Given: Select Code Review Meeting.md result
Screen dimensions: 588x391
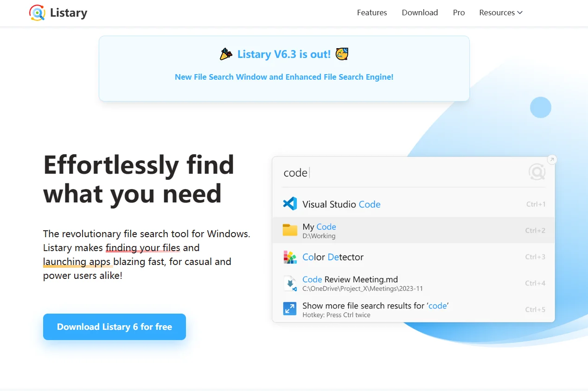Looking at the screenshot, I should [x=414, y=283].
